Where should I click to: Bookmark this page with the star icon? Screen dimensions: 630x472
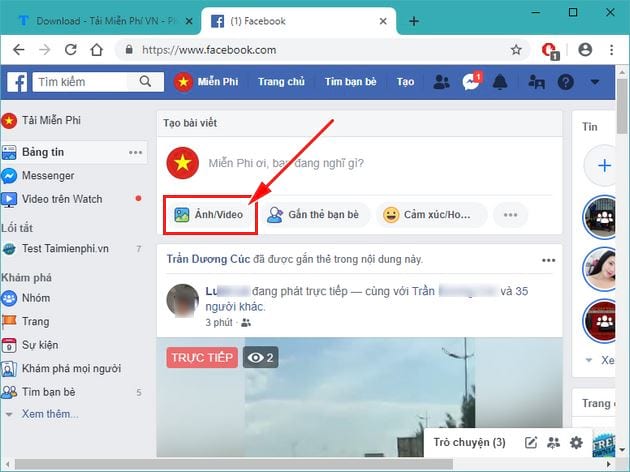click(516, 50)
